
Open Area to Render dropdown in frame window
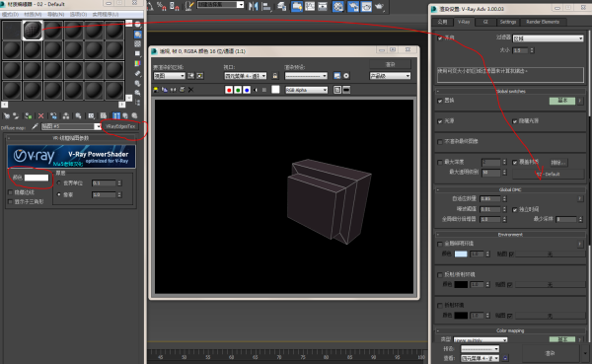click(x=169, y=76)
